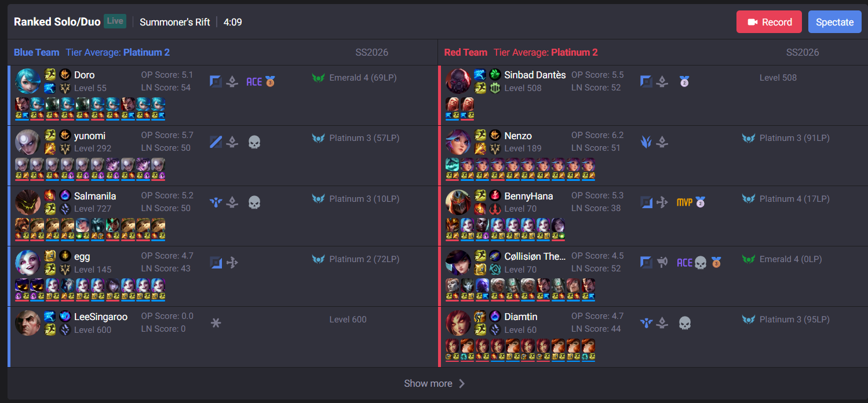Open summoner profile for Salmanila

(x=95, y=196)
